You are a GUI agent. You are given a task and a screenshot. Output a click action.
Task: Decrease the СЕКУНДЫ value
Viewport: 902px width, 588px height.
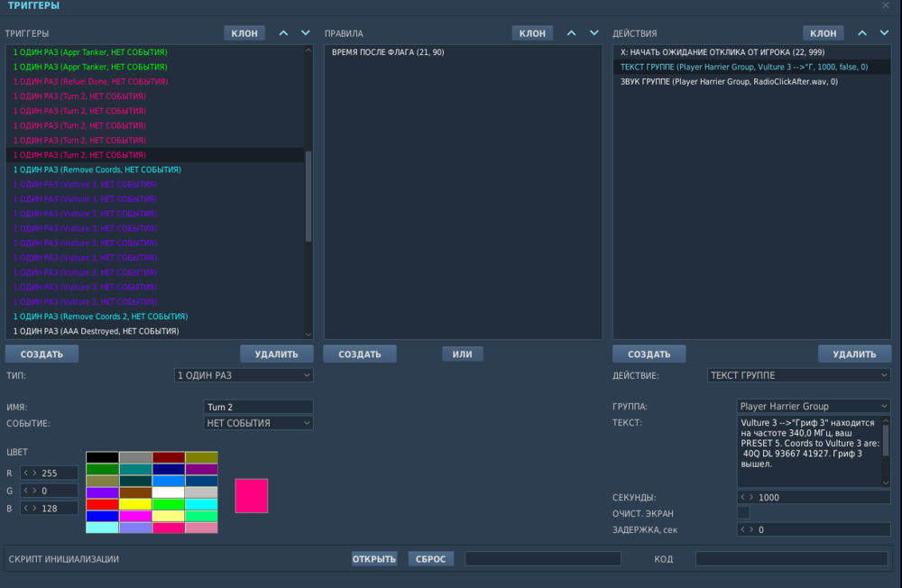click(742, 497)
